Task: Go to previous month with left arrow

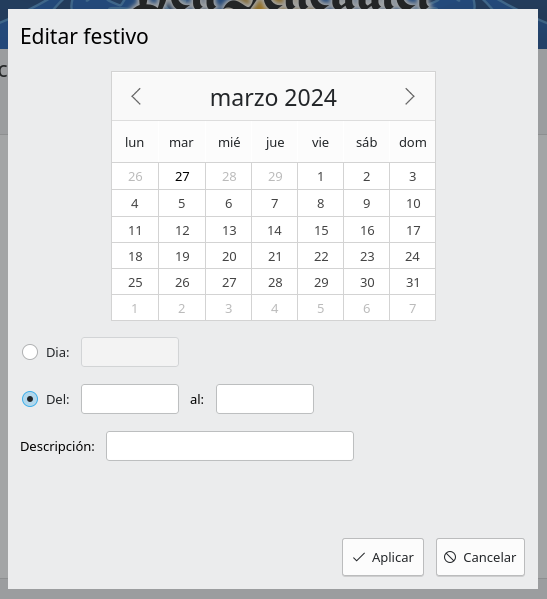Action: pos(136,97)
